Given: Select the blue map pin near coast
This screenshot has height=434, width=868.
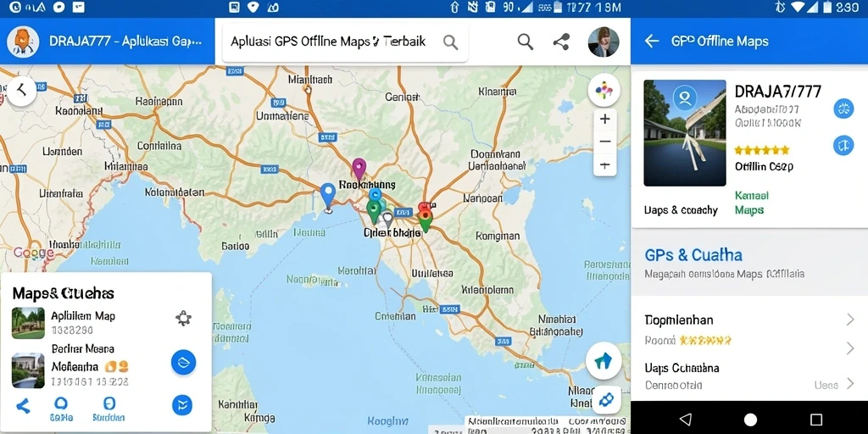Looking at the screenshot, I should tap(328, 197).
